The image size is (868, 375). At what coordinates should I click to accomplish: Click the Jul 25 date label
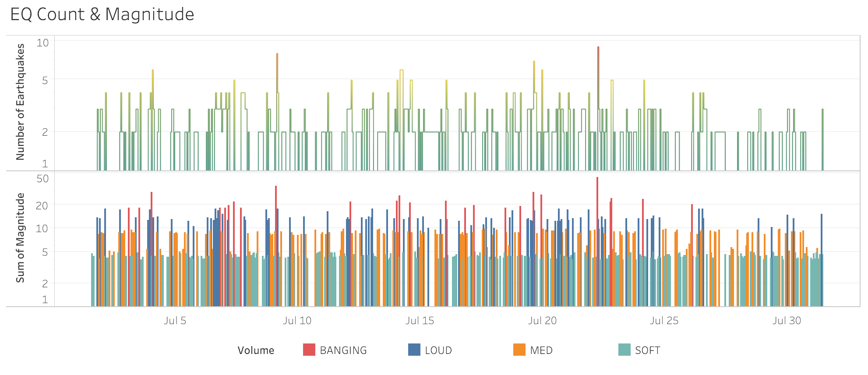coord(664,321)
